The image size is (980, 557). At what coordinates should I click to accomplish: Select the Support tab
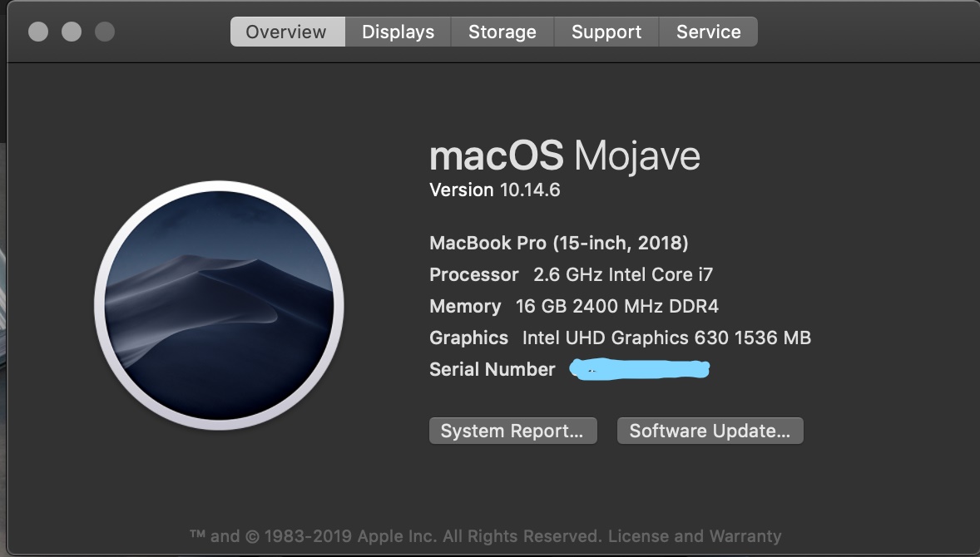tap(606, 32)
